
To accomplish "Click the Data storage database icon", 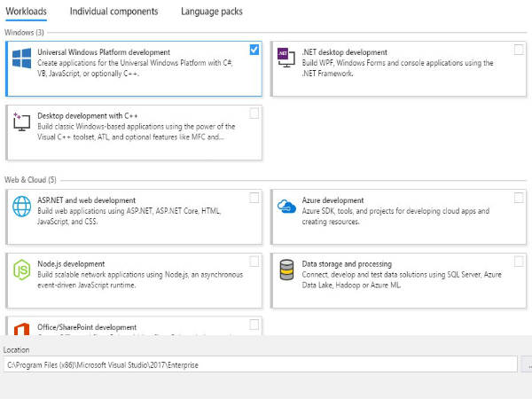I will 286,270.
